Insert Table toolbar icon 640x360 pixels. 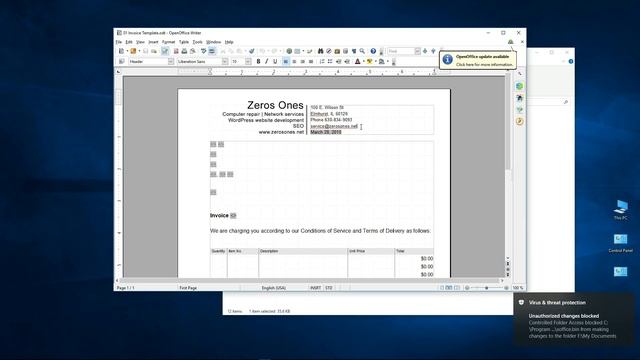297,51
